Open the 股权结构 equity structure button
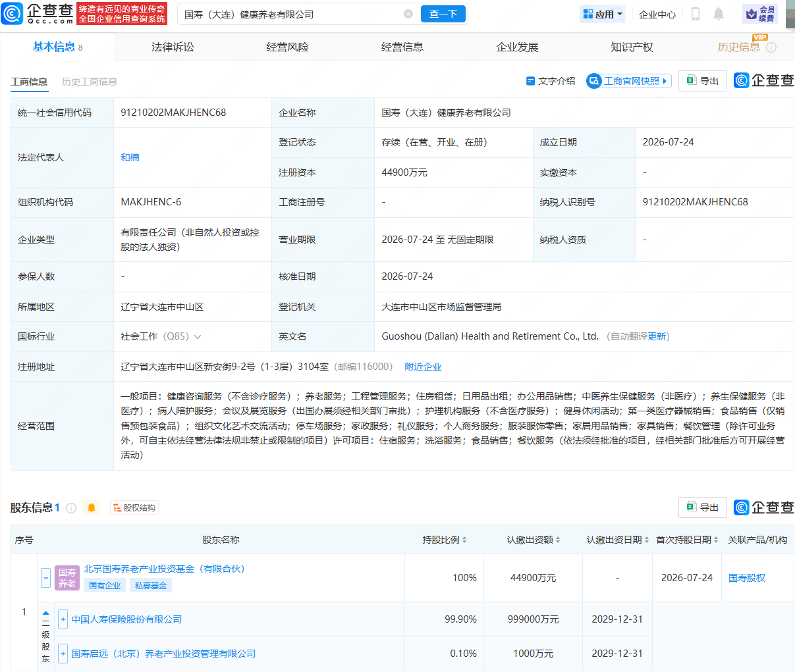This screenshot has width=795, height=672. (x=134, y=507)
